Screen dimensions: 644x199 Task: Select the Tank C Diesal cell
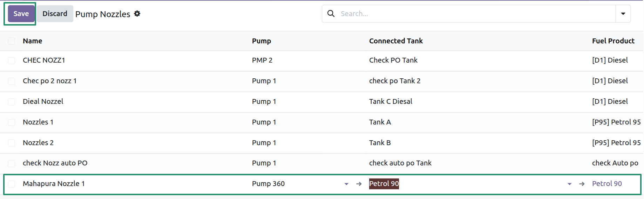click(x=391, y=101)
